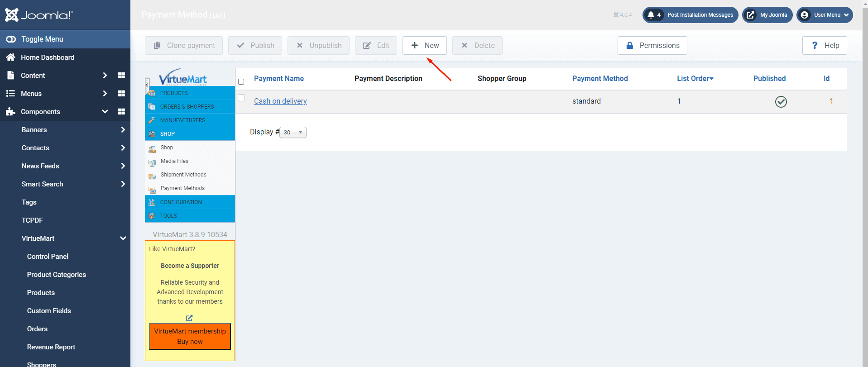
Task: Open Shop submenu item
Action: pyautogui.click(x=167, y=148)
